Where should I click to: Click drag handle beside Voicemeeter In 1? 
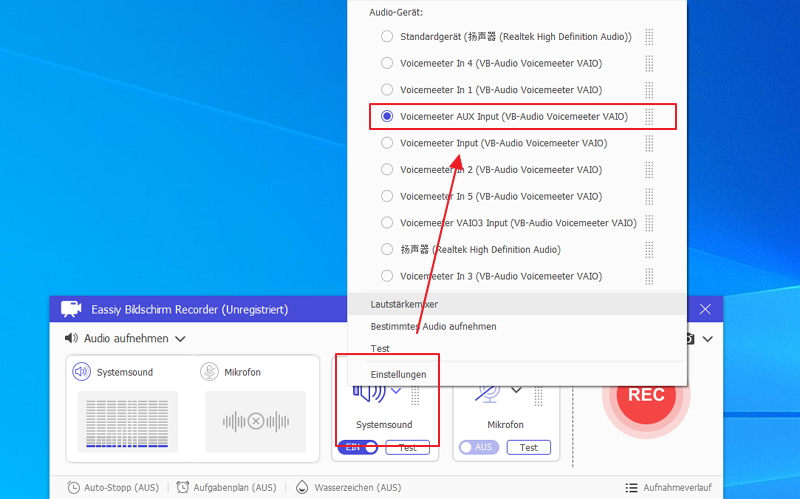[x=649, y=90]
